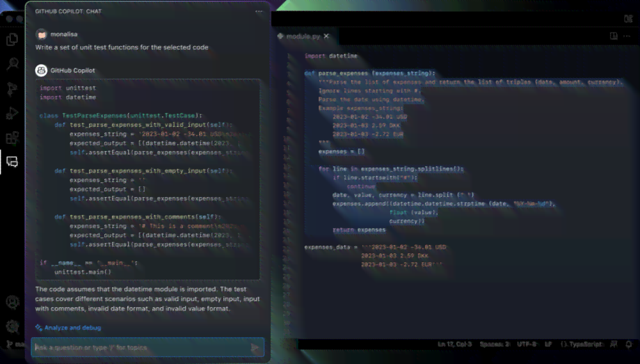Click 'def parse_expenses' line in editor
The width and height of the screenshot is (640, 364).
(370, 74)
